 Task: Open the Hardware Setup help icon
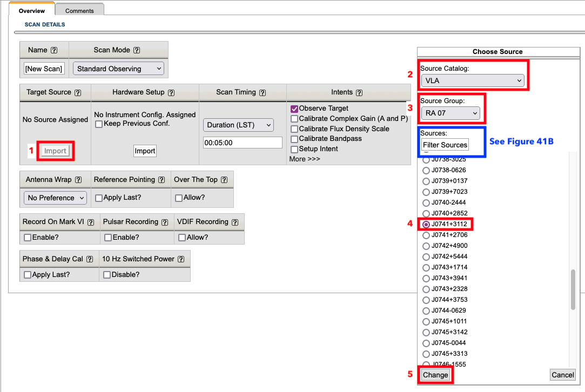tap(171, 92)
